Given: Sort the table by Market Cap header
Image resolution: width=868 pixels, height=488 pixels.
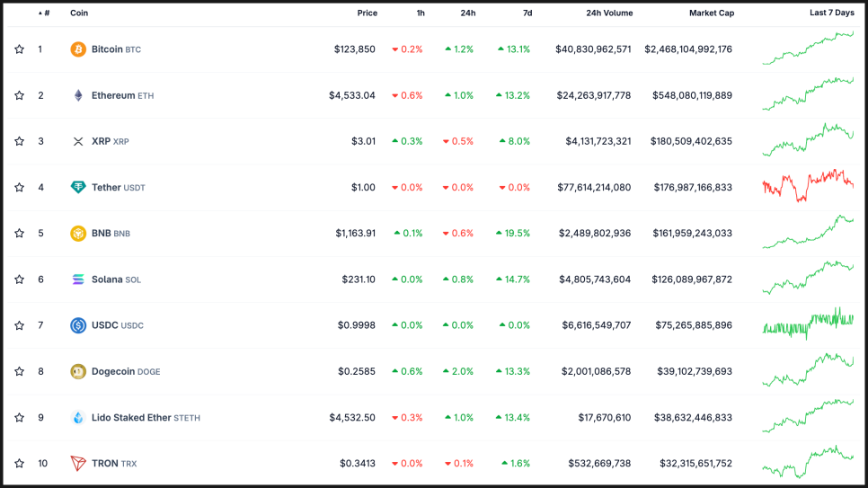Looking at the screenshot, I should coord(711,13).
